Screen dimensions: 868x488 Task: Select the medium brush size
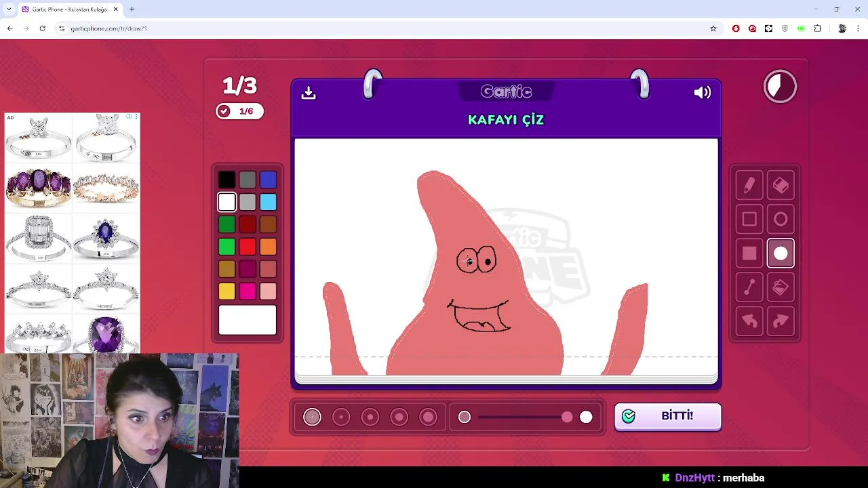(370, 417)
